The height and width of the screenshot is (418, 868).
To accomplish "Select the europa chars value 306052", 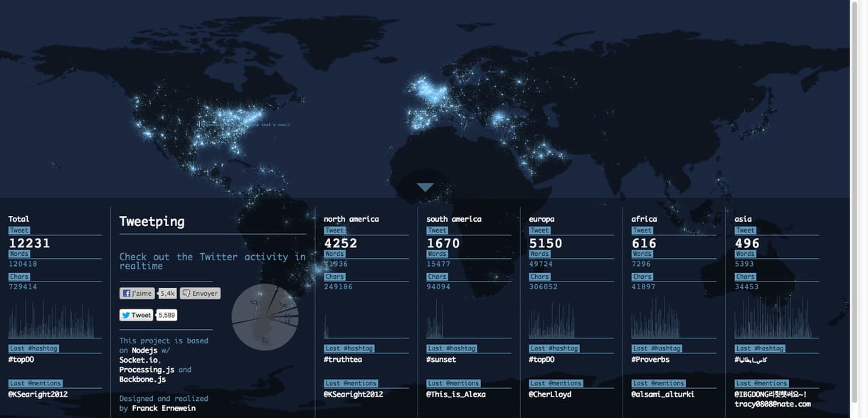I will [x=544, y=286].
